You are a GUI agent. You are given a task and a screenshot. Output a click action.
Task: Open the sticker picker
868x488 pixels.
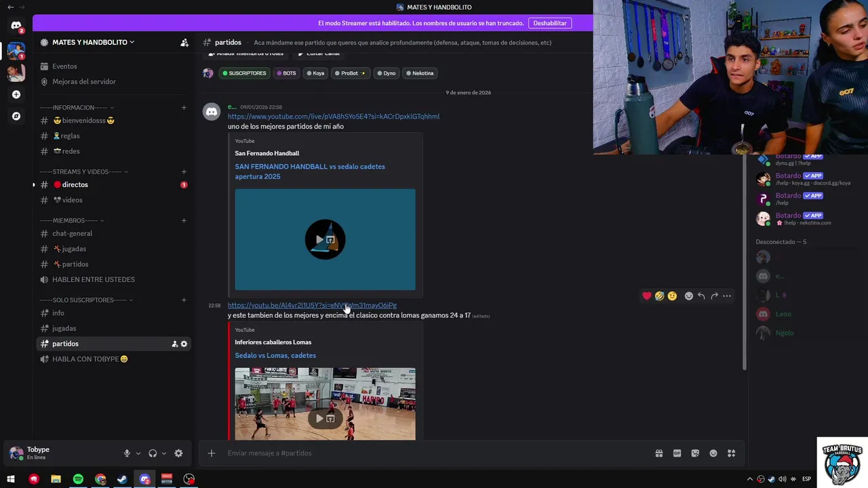tap(695, 453)
